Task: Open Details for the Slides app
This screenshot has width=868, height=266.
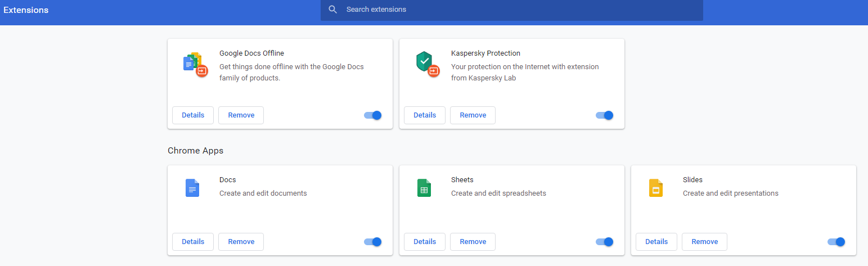Action: tap(656, 242)
